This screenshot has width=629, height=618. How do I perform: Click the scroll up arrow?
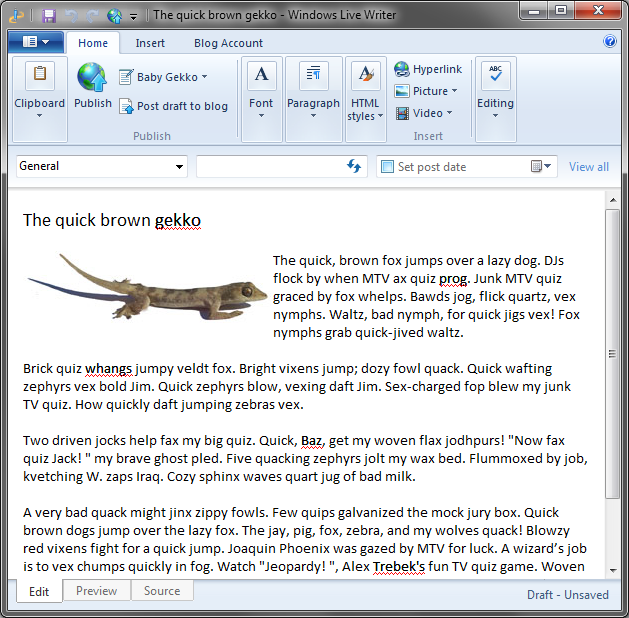(613, 200)
